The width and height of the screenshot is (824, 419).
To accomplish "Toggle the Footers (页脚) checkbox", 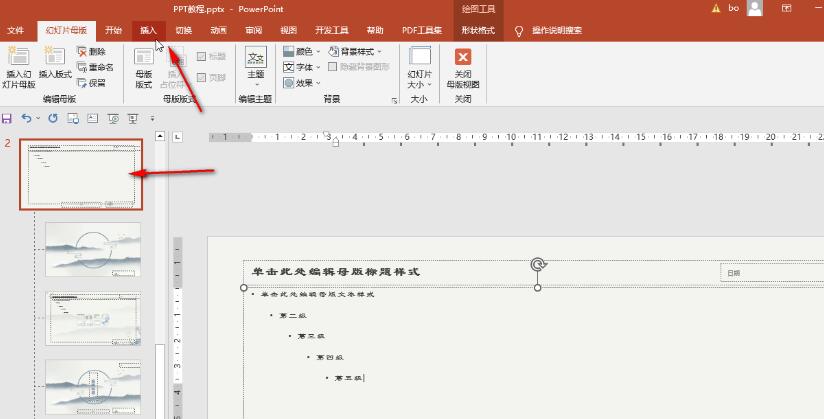I will [201, 76].
